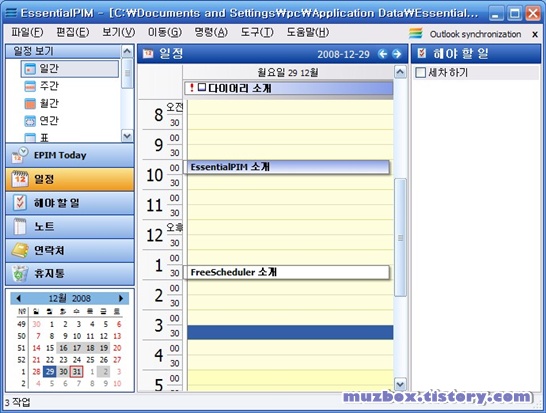Go to previous day with left arrow
This screenshot has height=413, width=546.
[x=383, y=54]
